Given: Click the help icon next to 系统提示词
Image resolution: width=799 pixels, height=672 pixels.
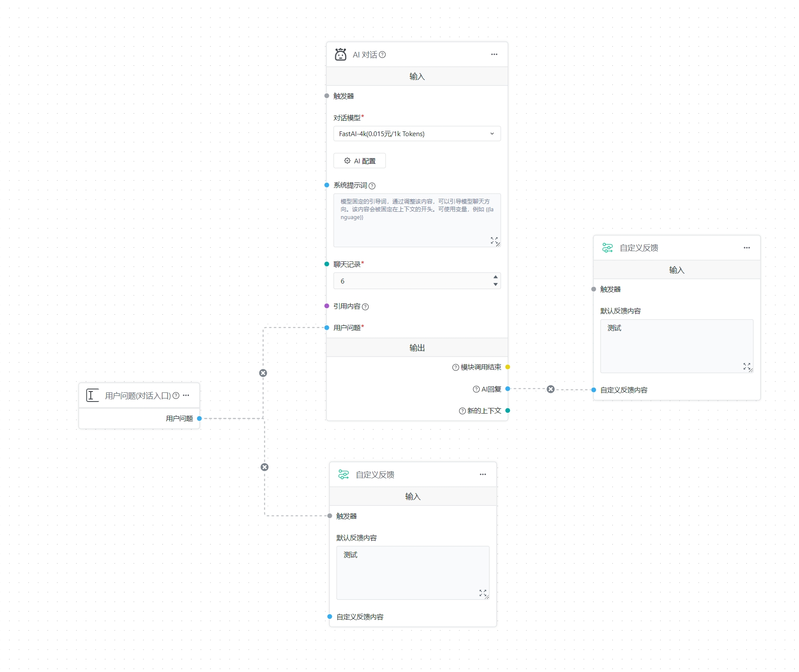Looking at the screenshot, I should [x=372, y=186].
